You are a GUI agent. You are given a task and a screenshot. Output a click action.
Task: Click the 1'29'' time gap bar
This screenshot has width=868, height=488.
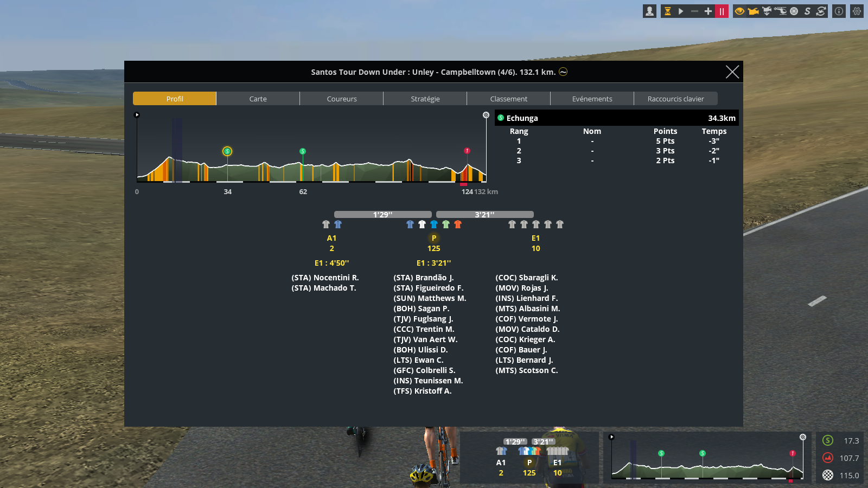(x=383, y=215)
